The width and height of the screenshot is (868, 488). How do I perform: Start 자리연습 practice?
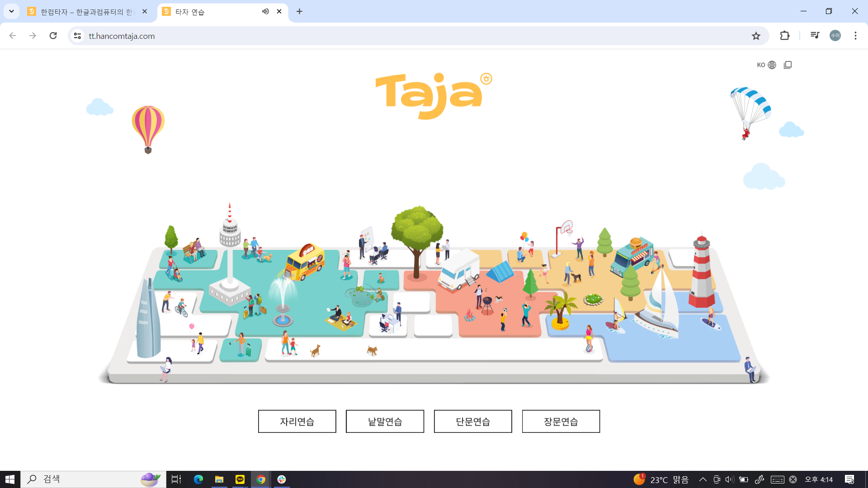coord(297,421)
